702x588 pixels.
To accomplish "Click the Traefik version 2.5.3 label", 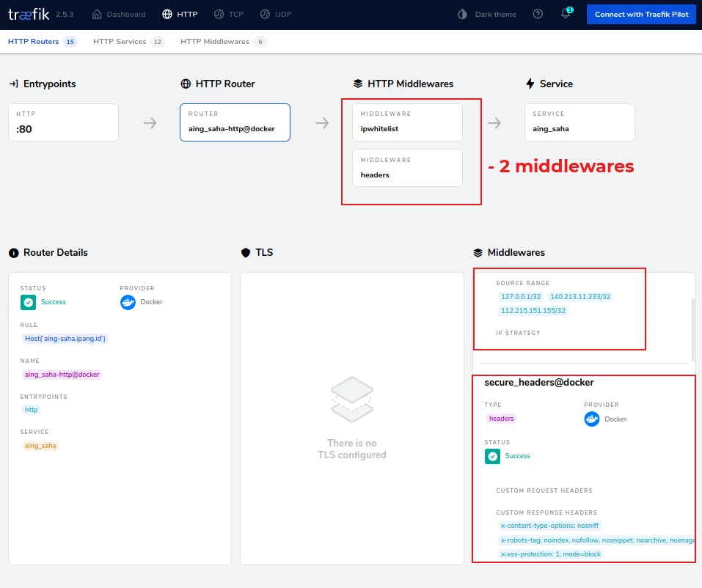I will click(x=65, y=15).
